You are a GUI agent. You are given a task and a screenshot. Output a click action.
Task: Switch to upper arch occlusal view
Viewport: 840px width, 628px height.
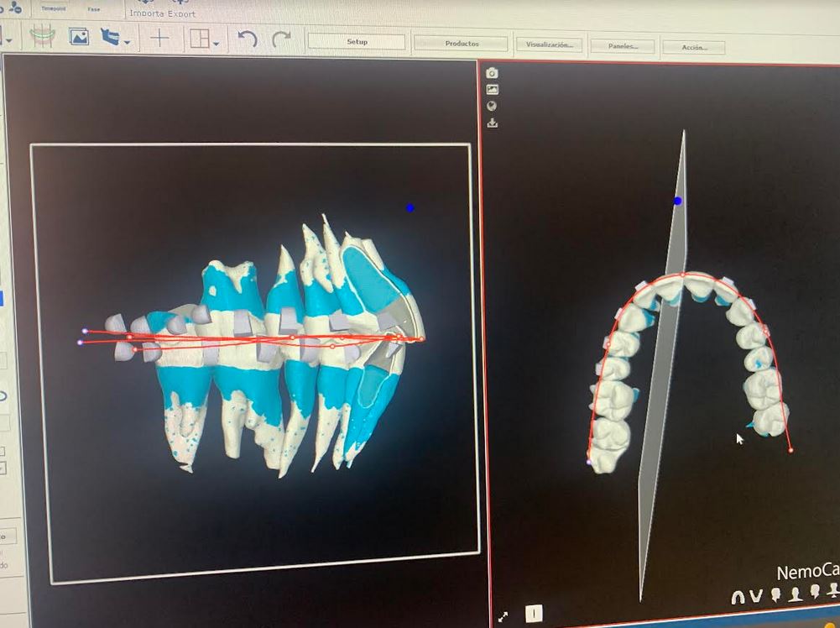(x=738, y=596)
